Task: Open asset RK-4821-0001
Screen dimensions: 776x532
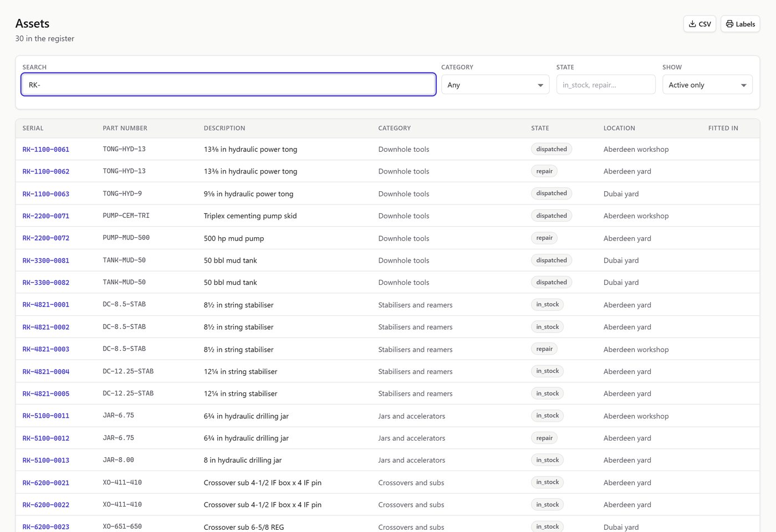Action: [46, 305]
